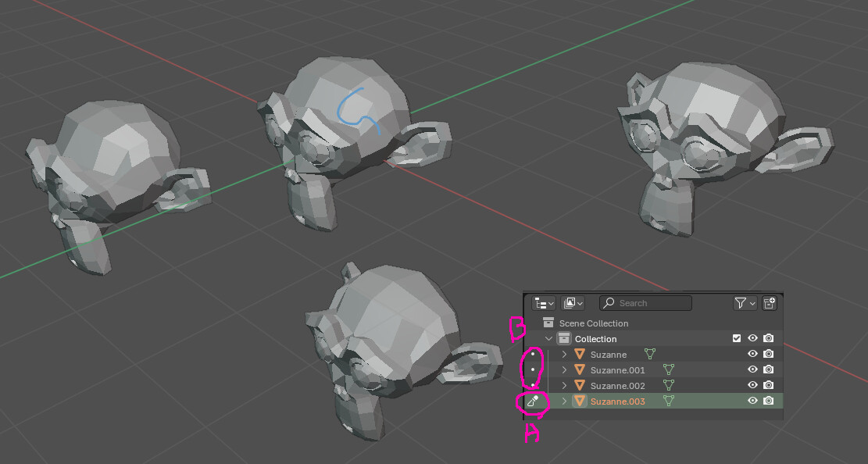This screenshot has height=464, width=868.
Task: Click the mode-switch dot beside Suzanne.001
Action: tap(533, 369)
